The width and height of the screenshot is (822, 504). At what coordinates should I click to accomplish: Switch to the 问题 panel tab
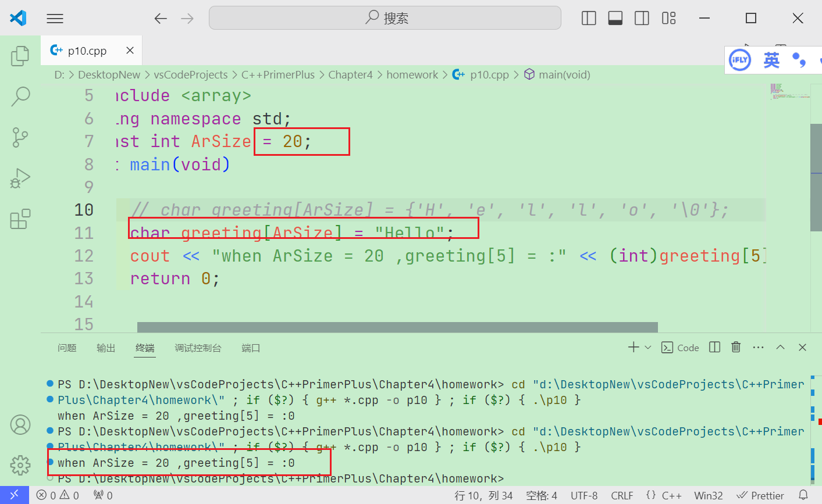coord(67,348)
